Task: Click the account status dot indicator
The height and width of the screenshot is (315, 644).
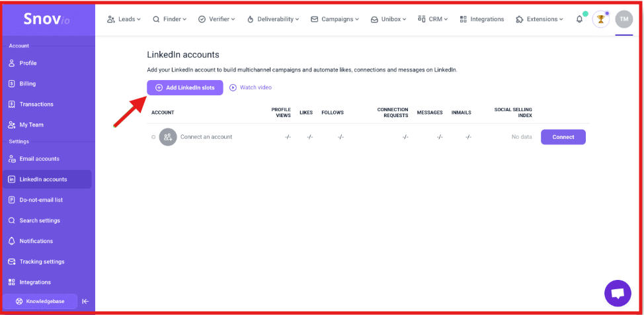Action: point(153,137)
